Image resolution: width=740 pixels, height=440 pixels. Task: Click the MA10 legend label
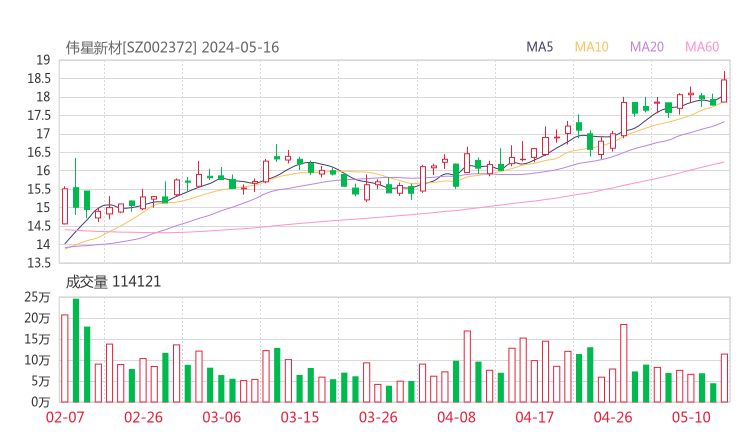click(x=591, y=47)
